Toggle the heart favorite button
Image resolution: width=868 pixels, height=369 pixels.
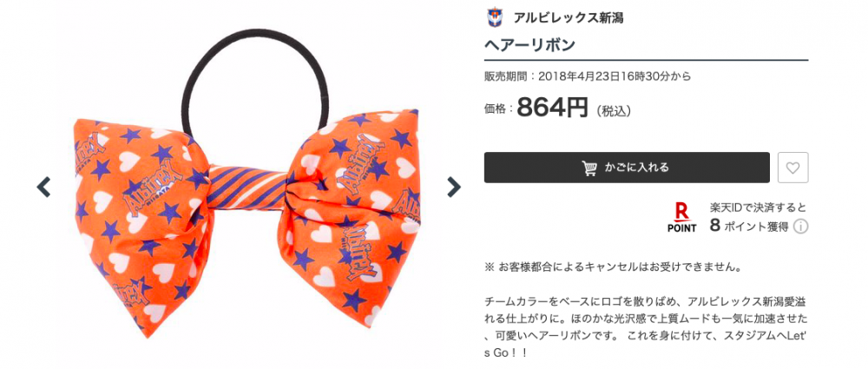point(792,168)
